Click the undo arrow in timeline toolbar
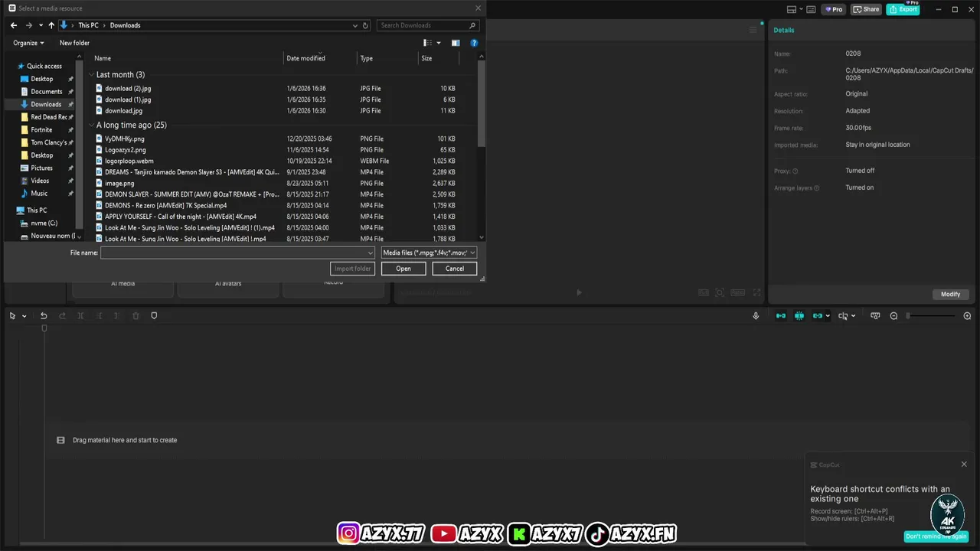 pyautogui.click(x=44, y=316)
